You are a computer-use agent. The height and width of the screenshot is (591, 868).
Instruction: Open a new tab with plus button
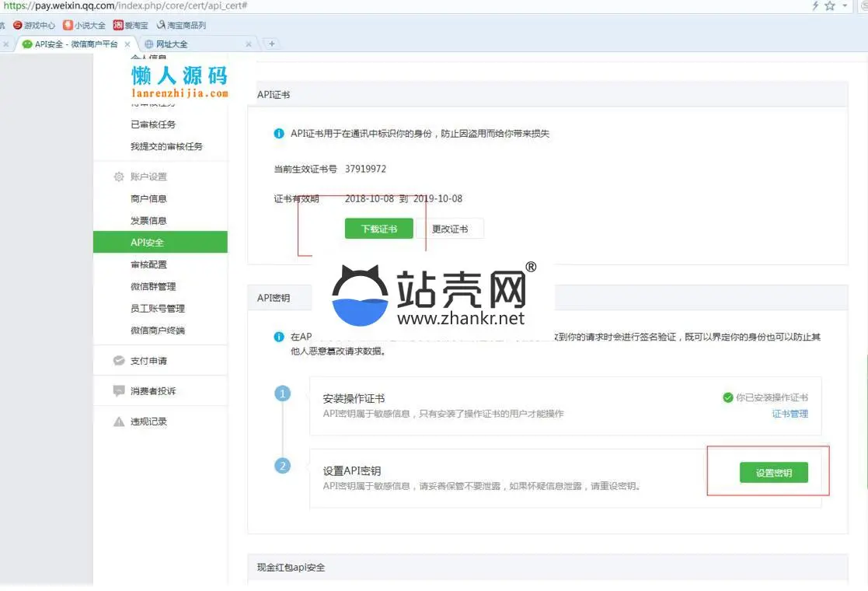pyautogui.click(x=272, y=44)
